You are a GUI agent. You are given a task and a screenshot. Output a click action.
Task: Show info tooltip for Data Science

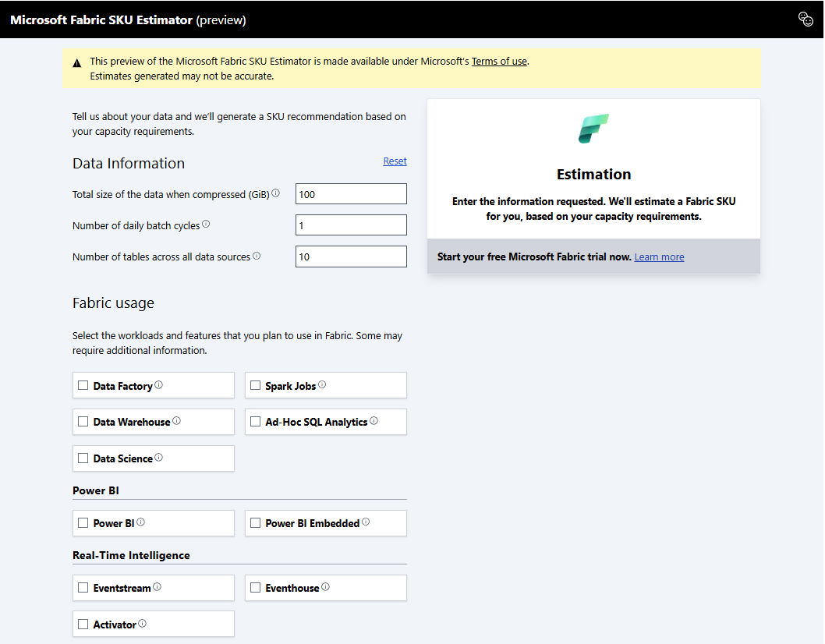click(159, 457)
